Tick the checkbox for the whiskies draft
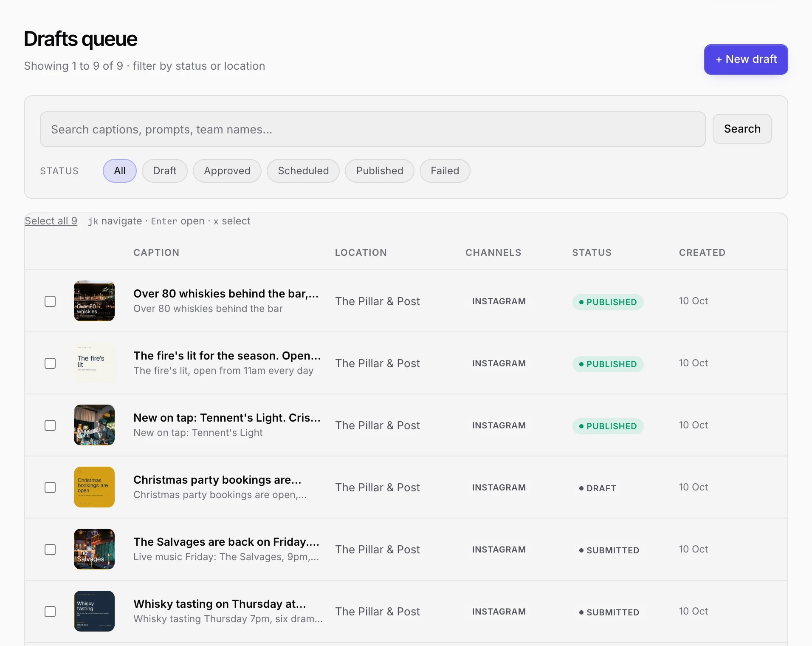The image size is (812, 646). 50,301
